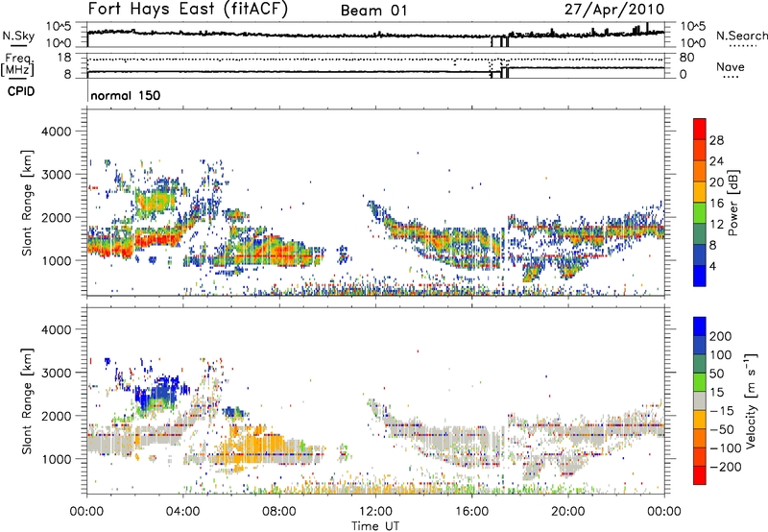Screen dimensions: 768x532
Task: Select the 'Freq. [MHz]' label
Action: point(17,64)
